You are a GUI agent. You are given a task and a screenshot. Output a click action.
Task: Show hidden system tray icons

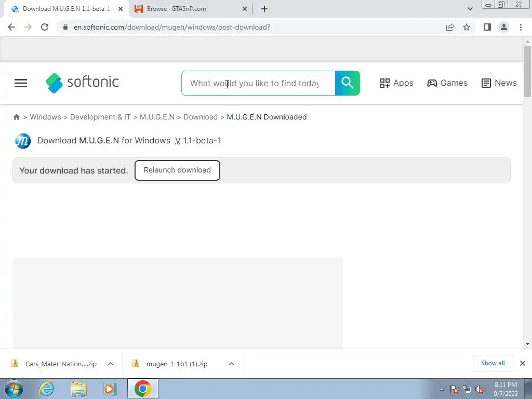pyautogui.click(x=442, y=390)
